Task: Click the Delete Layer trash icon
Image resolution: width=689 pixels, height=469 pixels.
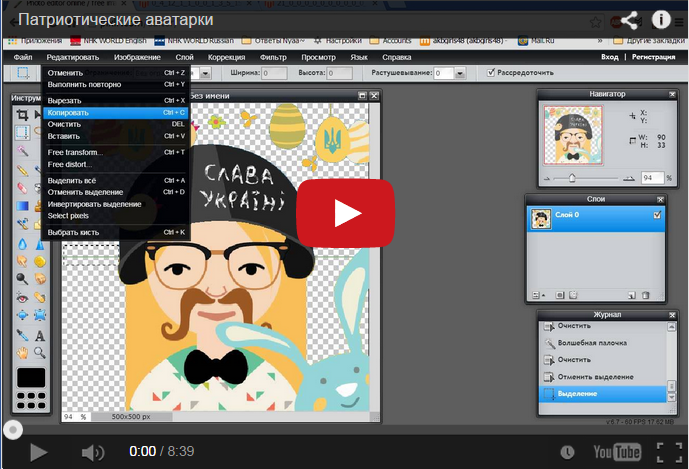Action: click(645, 295)
